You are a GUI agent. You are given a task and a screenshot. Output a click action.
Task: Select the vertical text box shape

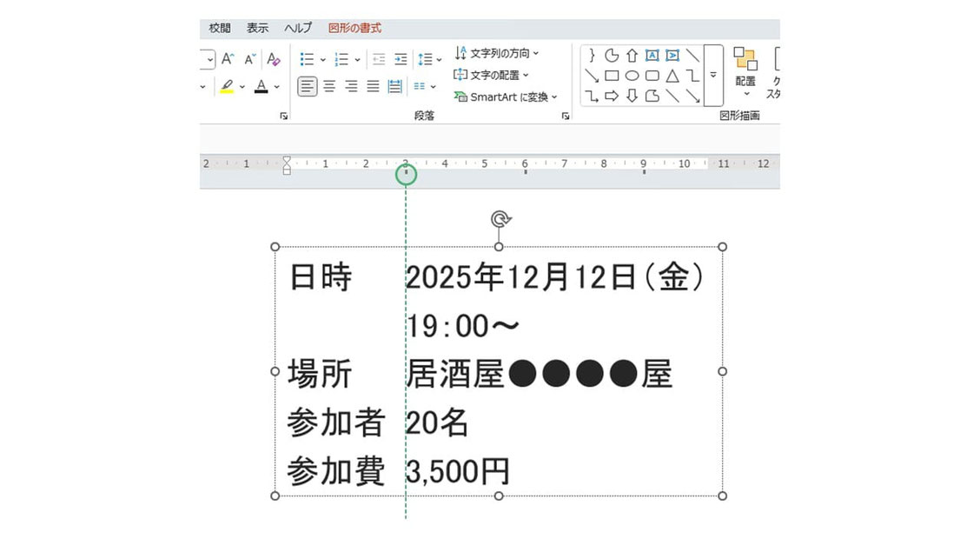point(672,56)
